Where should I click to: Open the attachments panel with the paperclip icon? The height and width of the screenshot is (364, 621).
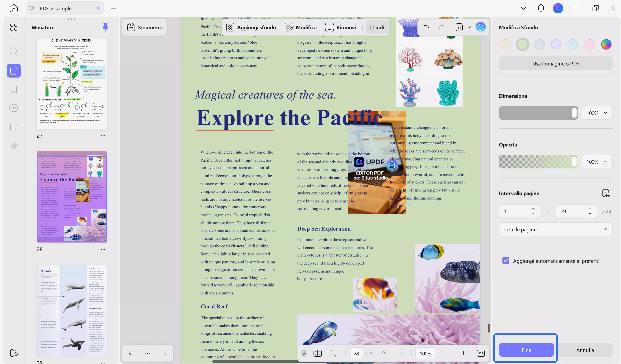coord(14,146)
